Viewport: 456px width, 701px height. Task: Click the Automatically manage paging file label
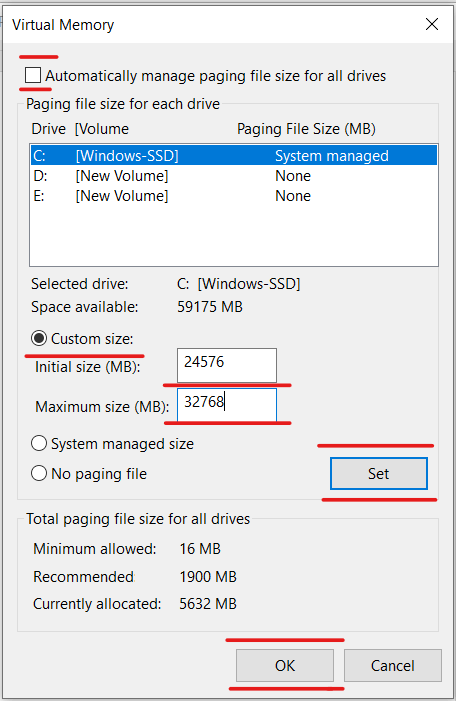click(x=215, y=76)
